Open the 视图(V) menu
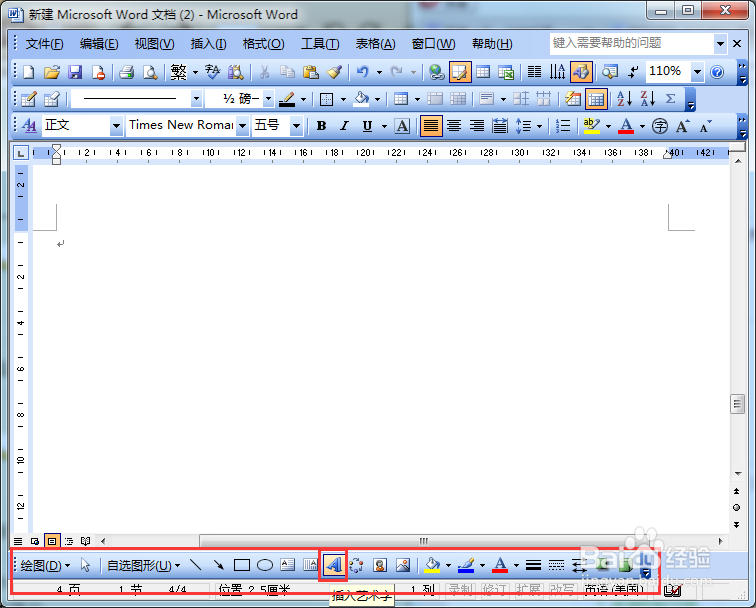Image resolution: width=756 pixels, height=608 pixels. point(154,44)
